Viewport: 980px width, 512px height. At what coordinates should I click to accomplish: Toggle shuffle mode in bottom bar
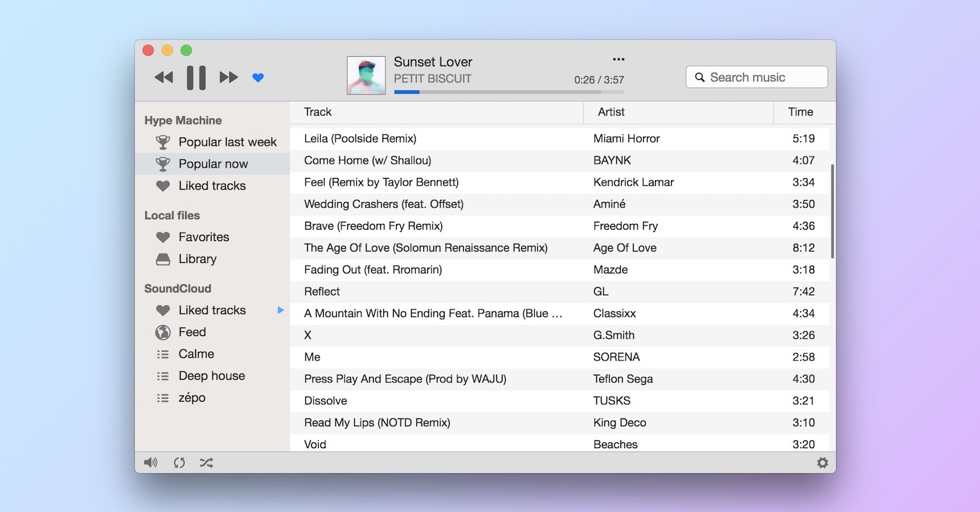click(206, 462)
